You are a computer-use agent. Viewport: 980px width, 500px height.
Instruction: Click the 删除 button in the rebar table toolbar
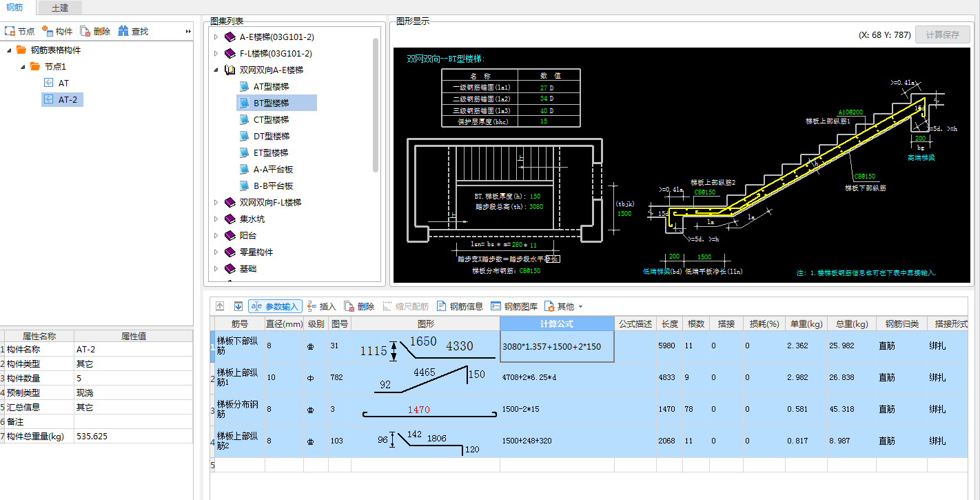coord(359,306)
